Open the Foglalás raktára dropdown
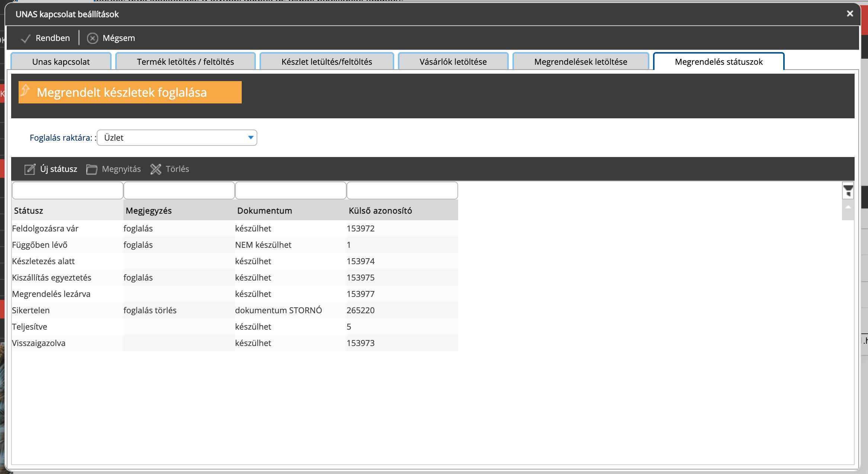The height and width of the screenshot is (474, 868). 177,138
